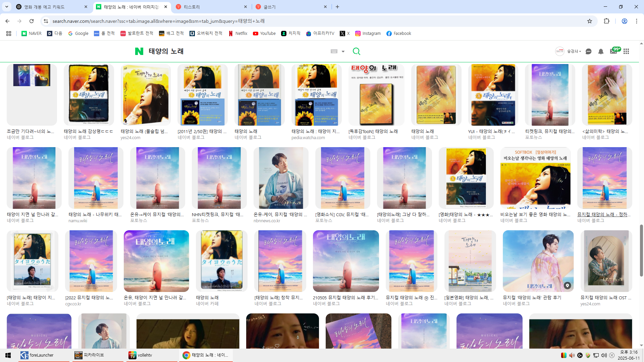Open the Chrome extensions puzzle icon
The width and height of the screenshot is (644, 362).
tap(606, 21)
